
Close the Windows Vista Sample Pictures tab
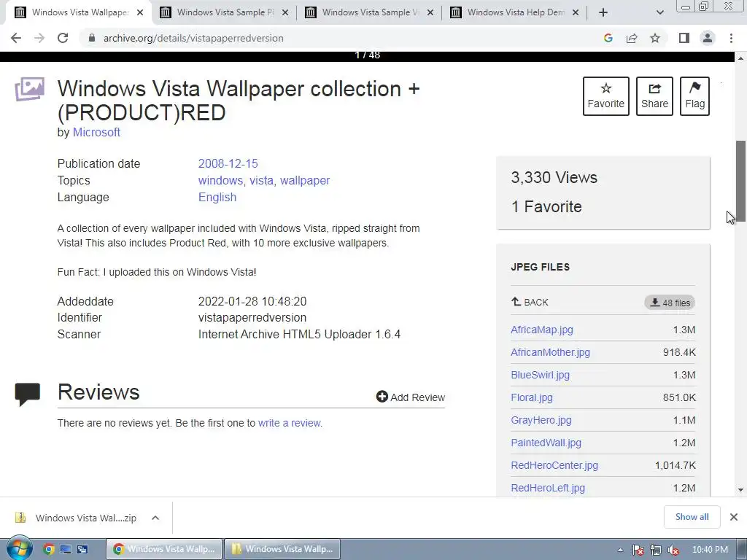(285, 12)
